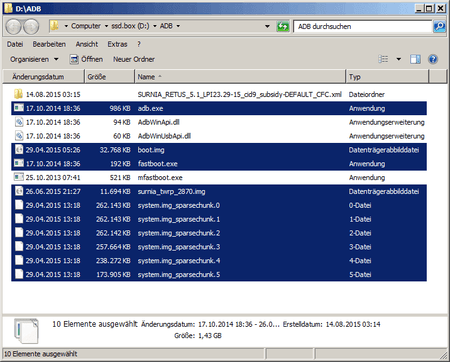Image resolution: width=450 pixels, height=362 pixels.
Task: Click the Öffnen button
Action: pos(86,59)
